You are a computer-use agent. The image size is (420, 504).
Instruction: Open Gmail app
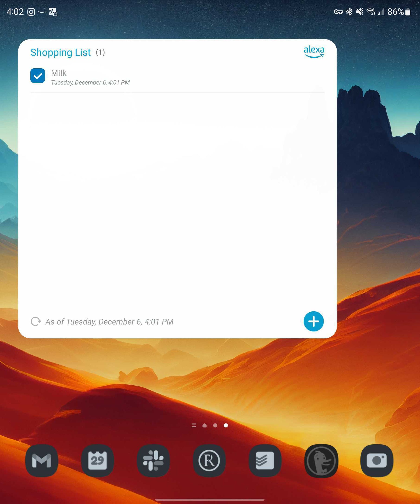click(42, 460)
